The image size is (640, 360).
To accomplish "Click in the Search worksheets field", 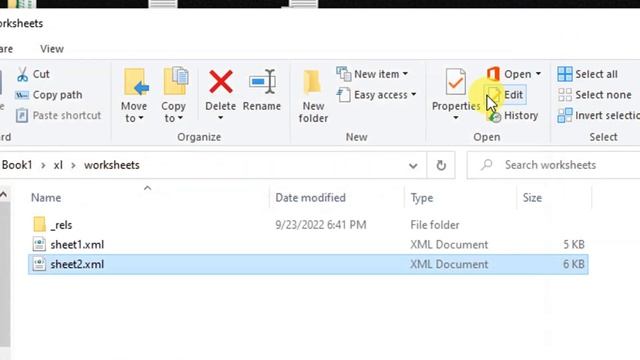I will [553, 165].
